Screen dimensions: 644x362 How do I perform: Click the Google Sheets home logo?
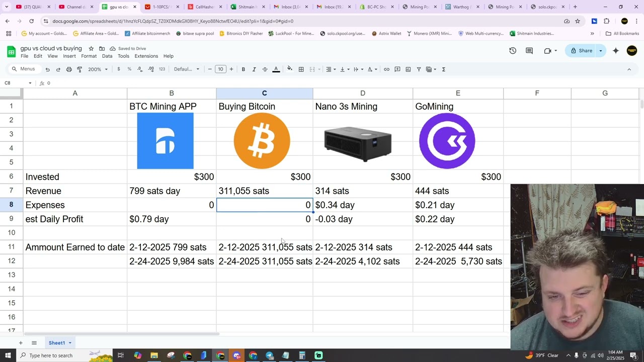[x=11, y=51]
